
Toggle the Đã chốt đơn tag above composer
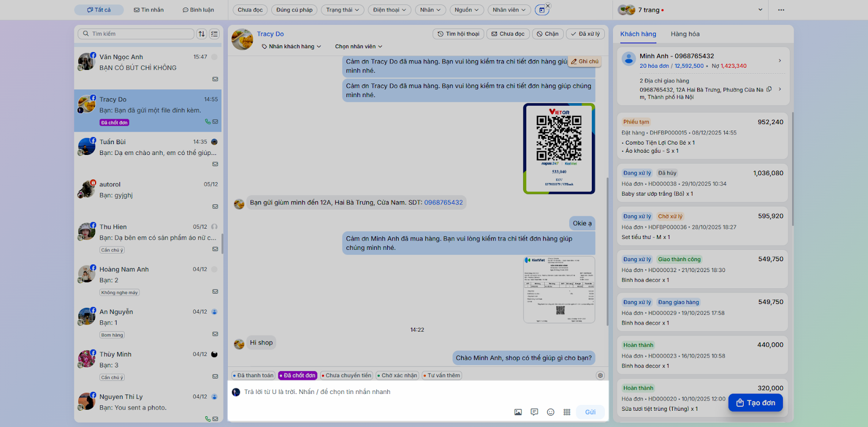(x=298, y=376)
